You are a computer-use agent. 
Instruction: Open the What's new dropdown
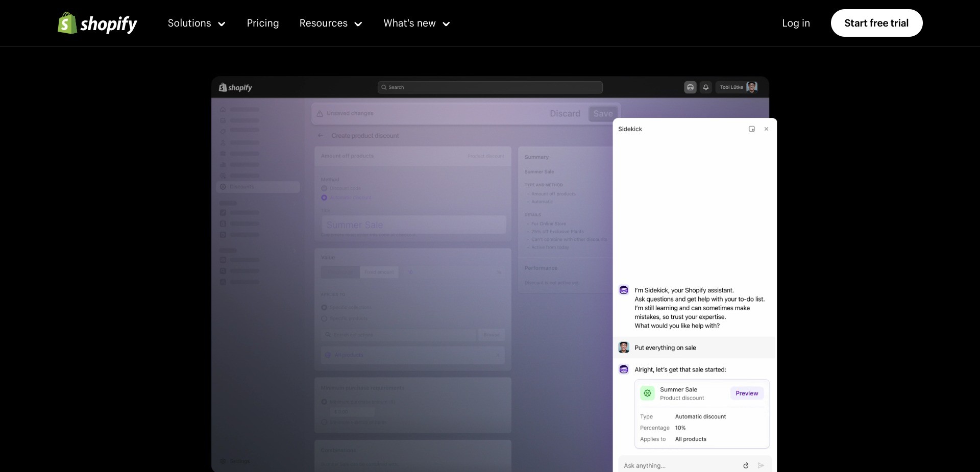click(416, 23)
